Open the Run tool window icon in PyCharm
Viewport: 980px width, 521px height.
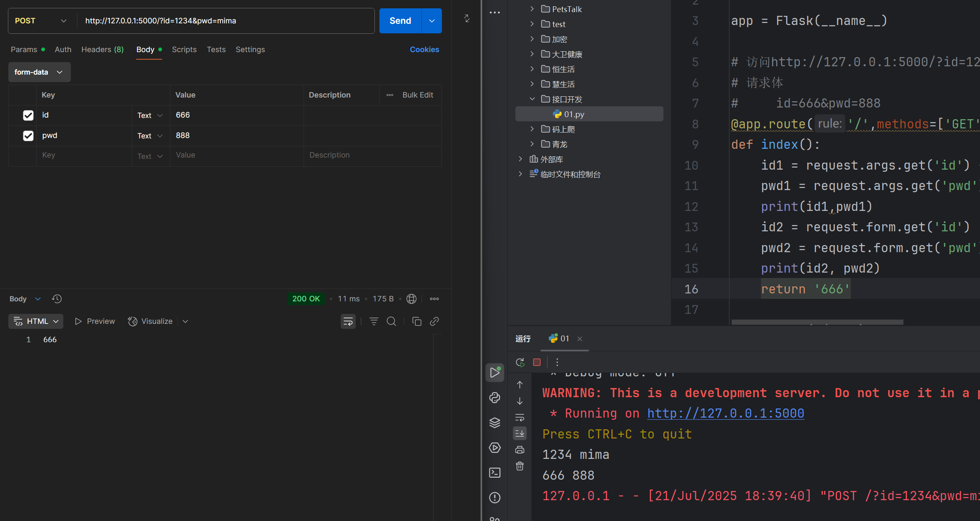pyautogui.click(x=495, y=373)
